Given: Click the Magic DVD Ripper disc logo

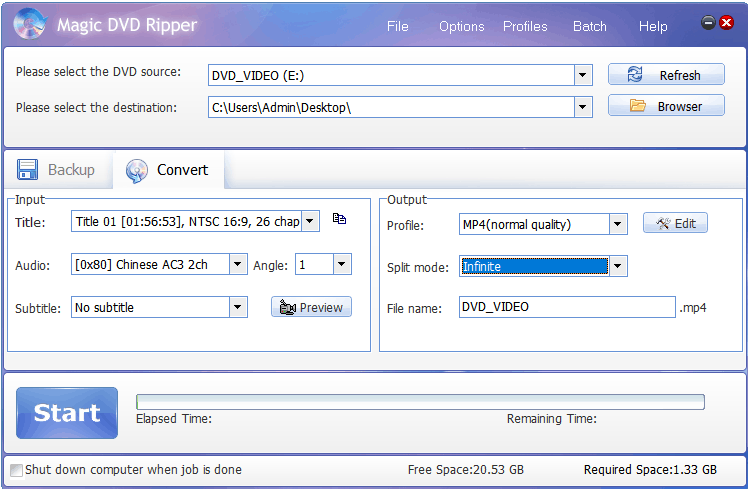Looking at the screenshot, I should 30,24.
